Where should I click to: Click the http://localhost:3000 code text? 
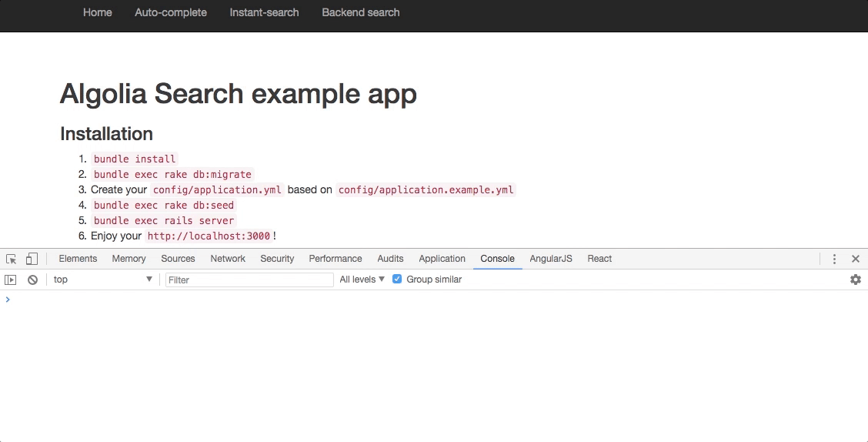(209, 236)
